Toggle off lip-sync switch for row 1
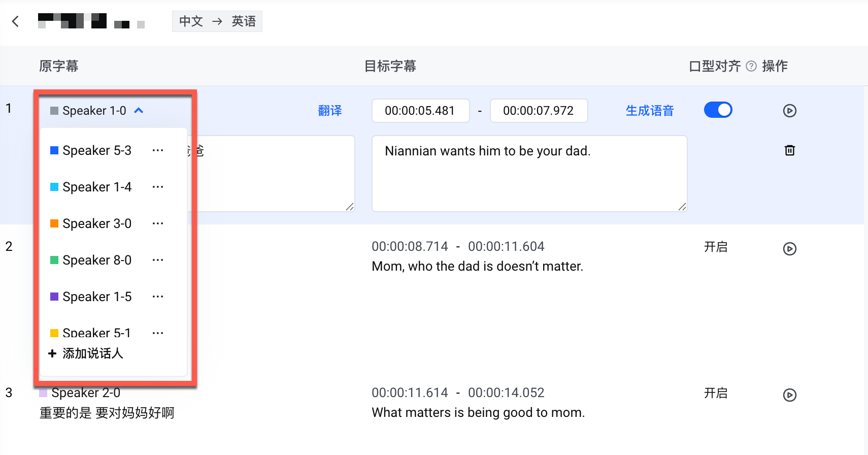This screenshot has width=868, height=455. click(718, 110)
